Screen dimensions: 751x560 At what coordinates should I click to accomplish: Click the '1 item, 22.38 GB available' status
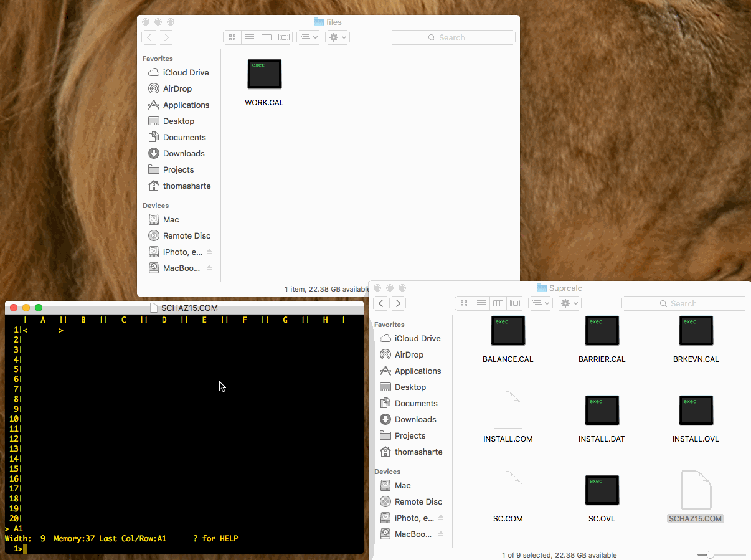click(328, 289)
